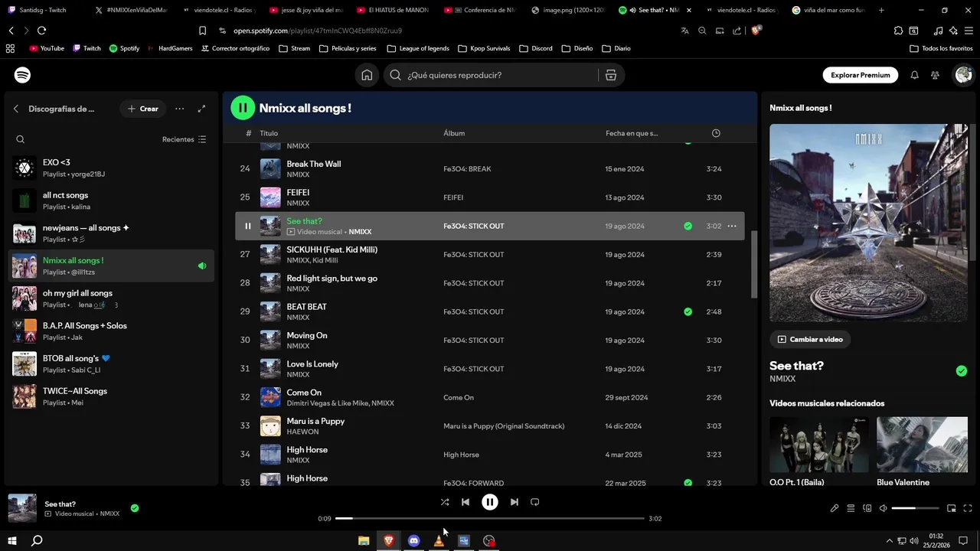Open Discord in the taskbar
Viewport: 980px width, 551px height.
pos(413,540)
